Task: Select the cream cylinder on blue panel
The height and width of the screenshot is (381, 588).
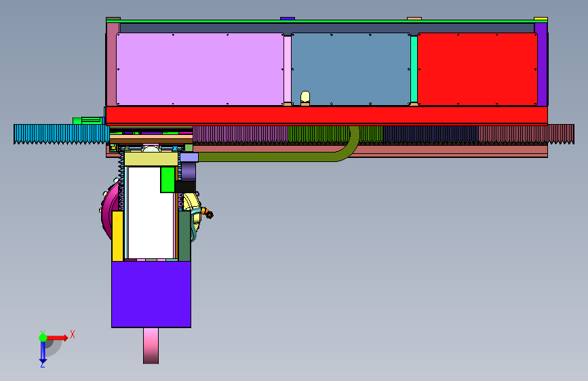Action: (x=305, y=97)
